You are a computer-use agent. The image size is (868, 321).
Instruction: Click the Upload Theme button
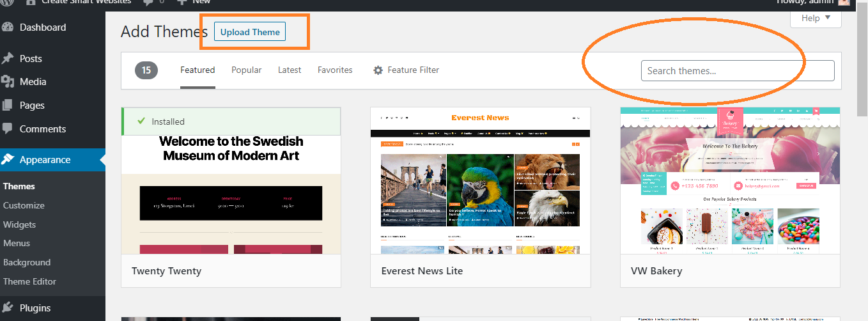click(x=250, y=32)
